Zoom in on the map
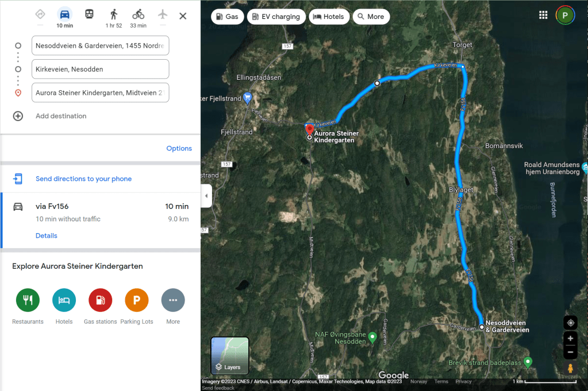588x391 pixels. tap(570, 339)
